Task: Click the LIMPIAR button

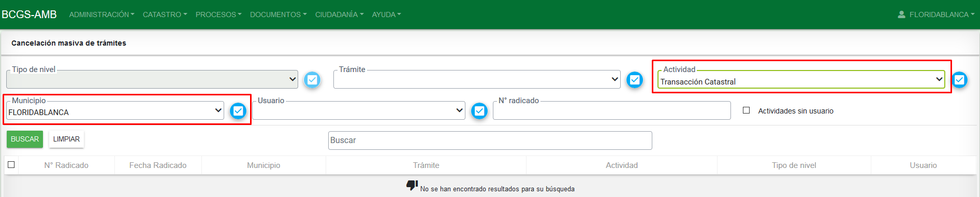Action: [x=66, y=139]
